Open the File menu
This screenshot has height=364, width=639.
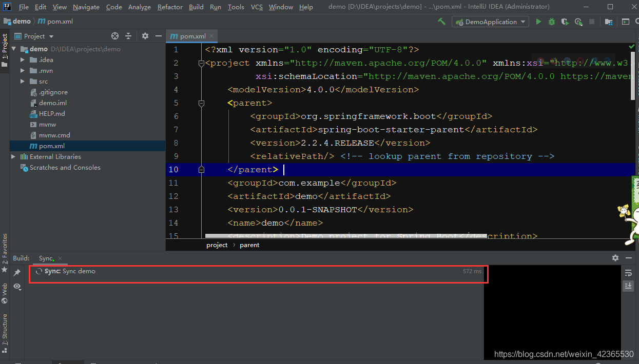[x=24, y=7]
